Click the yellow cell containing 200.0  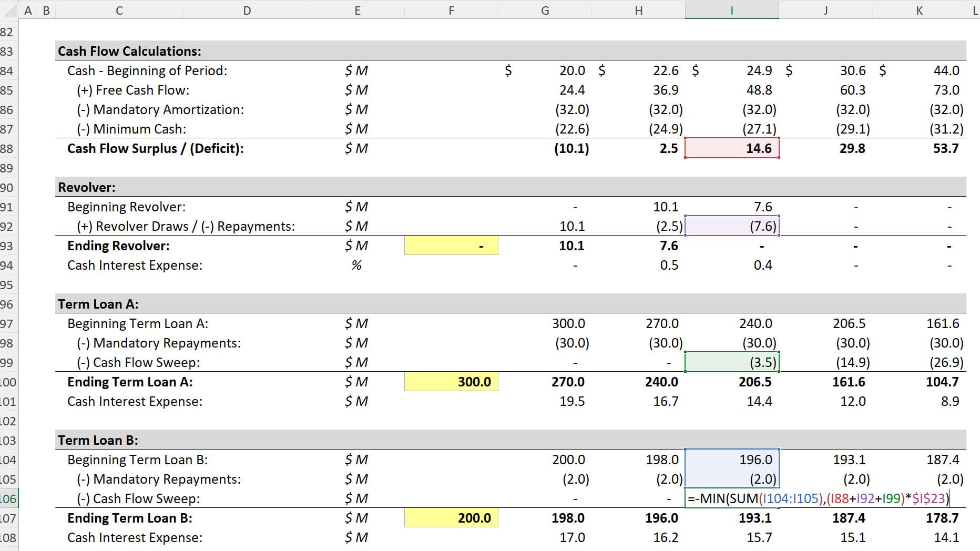451,518
